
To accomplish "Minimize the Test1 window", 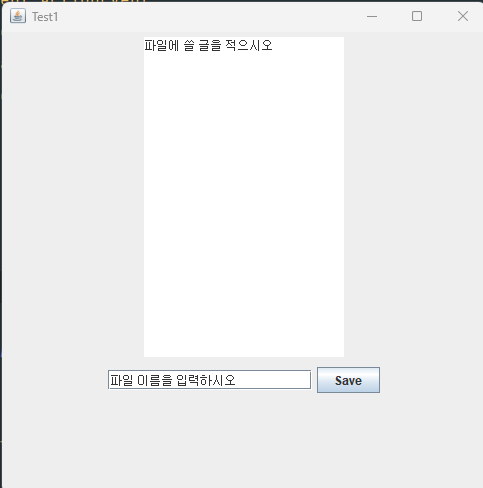I will pyautogui.click(x=372, y=16).
